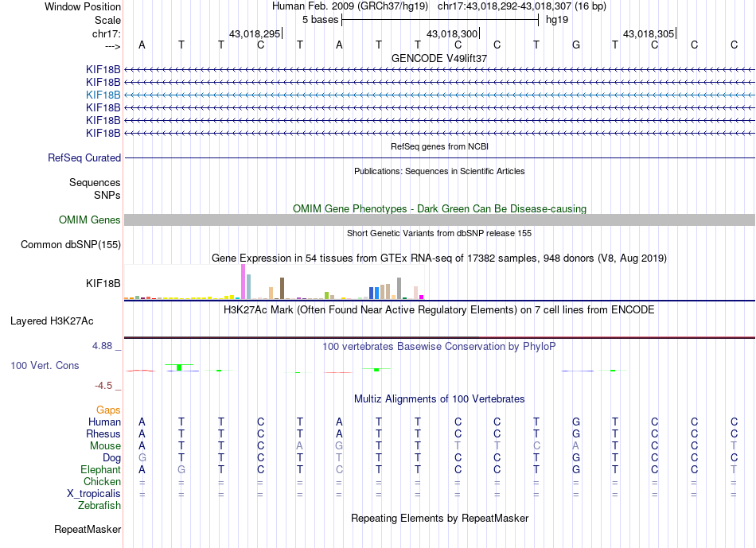Click the -4.5 PhyloP lower scale value
756x548 pixels.
tap(103, 386)
